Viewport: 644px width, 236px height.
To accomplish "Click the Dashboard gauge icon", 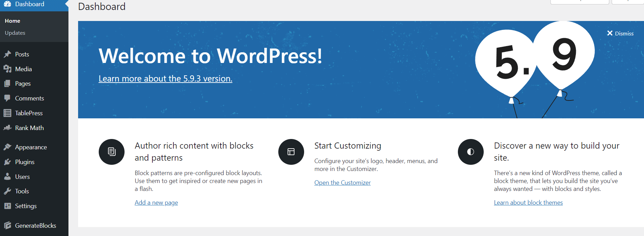I will pyautogui.click(x=7, y=4).
